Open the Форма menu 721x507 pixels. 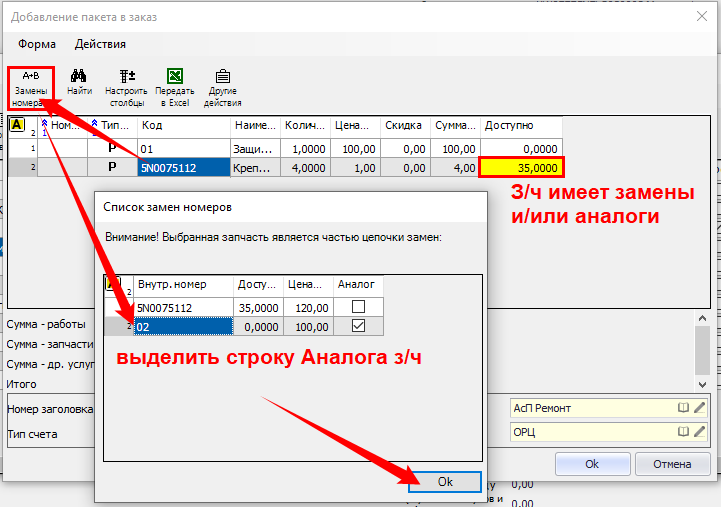[x=37, y=44]
